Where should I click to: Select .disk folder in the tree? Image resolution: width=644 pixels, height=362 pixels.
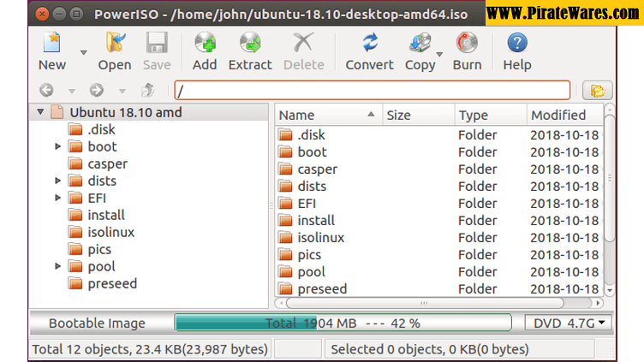click(x=101, y=130)
